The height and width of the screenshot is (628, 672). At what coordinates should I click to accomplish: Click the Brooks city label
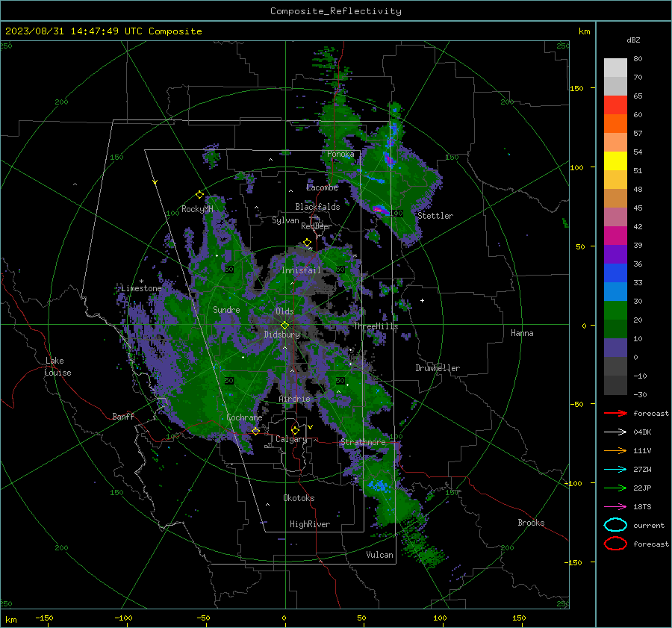(531, 523)
